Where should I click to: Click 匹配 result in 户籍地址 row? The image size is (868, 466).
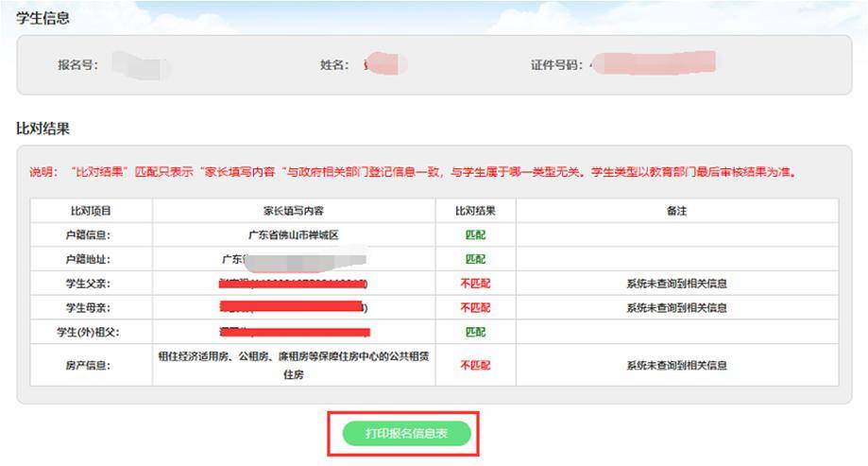point(475,259)
